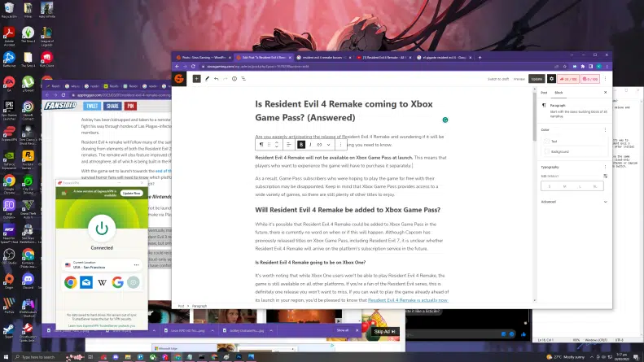
Task: Click the Update post button
Action: point(536,79)
